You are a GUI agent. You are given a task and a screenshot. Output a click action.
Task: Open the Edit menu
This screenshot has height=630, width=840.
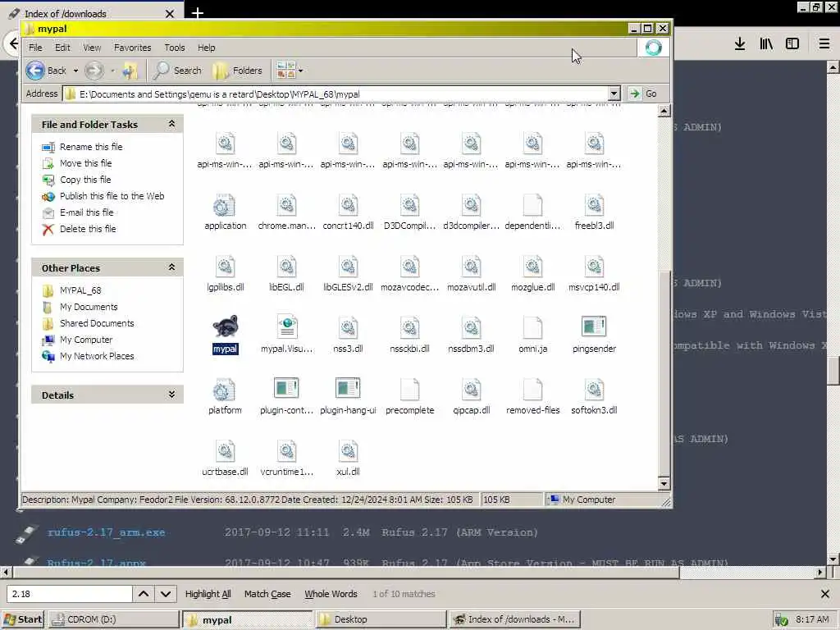[62, 48]
